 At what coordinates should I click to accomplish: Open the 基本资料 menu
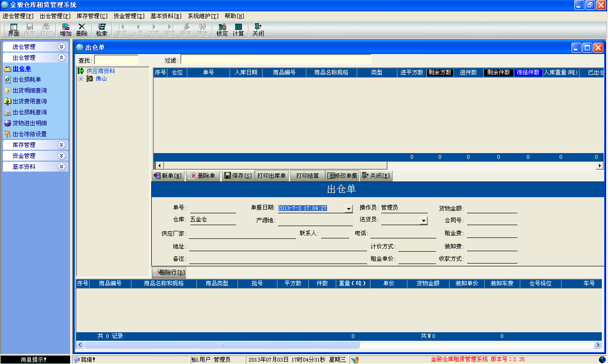tap(166, 16)
